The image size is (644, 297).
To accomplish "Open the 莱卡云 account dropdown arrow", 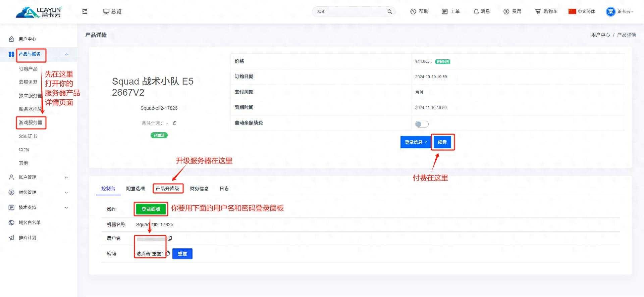I will [633, 11].
